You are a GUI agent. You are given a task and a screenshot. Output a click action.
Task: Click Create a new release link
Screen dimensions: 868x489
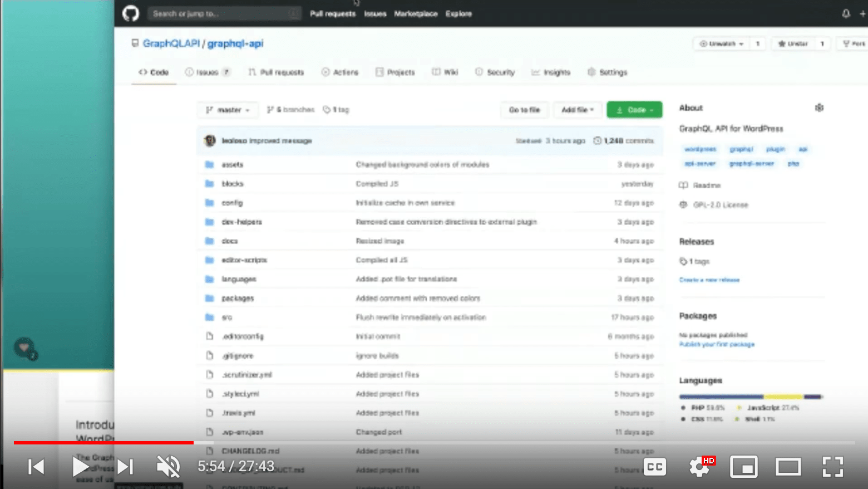[x=709, y=280]
